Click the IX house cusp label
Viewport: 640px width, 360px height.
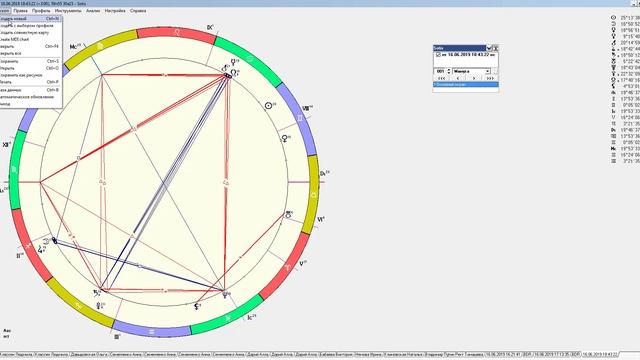[x=210, y=27]
